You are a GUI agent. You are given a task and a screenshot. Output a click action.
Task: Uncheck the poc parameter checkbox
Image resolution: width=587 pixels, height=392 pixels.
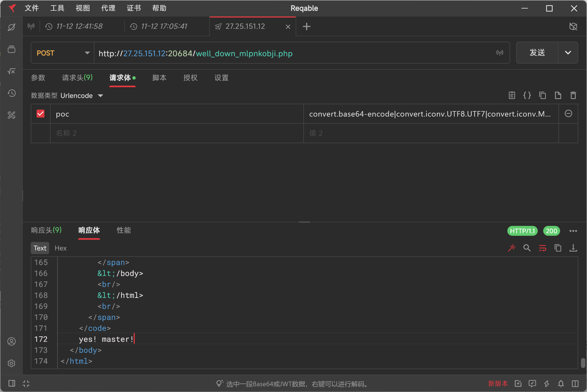(x=40, y=114)
